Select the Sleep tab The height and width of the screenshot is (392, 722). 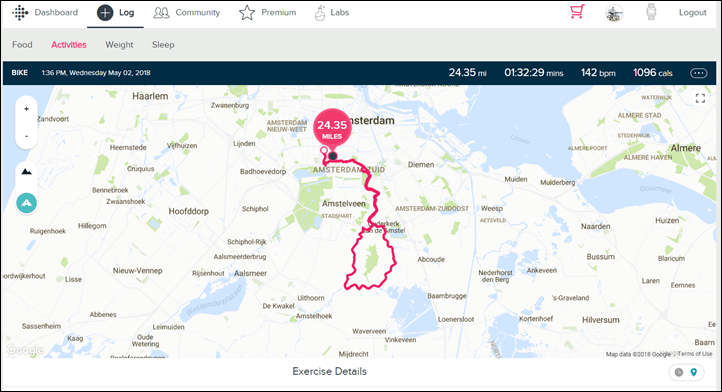pyautogui.click(x=163, y=45)
